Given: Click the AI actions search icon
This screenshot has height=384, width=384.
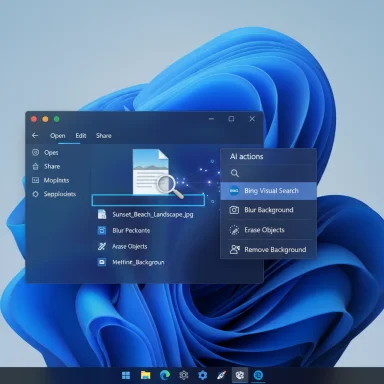Looking at the screenshot, I should pos(235,173).
